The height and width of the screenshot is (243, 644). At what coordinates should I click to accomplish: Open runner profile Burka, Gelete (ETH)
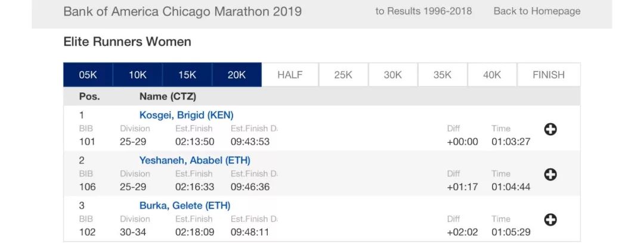pos(185,205)
